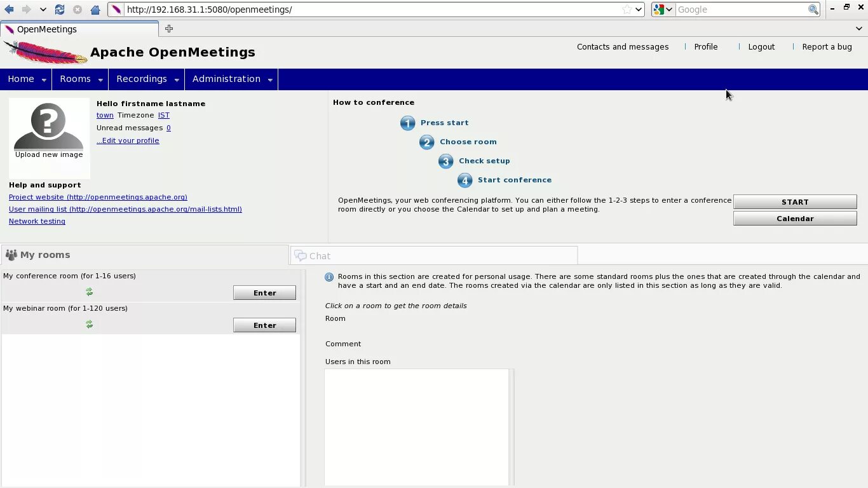The height and width of the screenshot is (488, 868).
Task: Open the Recordings menu
Action: click(142, 79)
